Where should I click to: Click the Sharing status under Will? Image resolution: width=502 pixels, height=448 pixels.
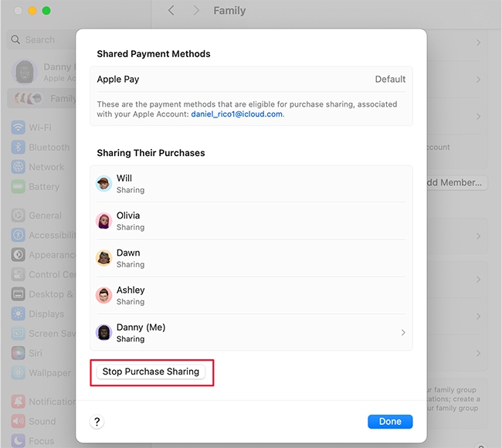pos(131,190)
